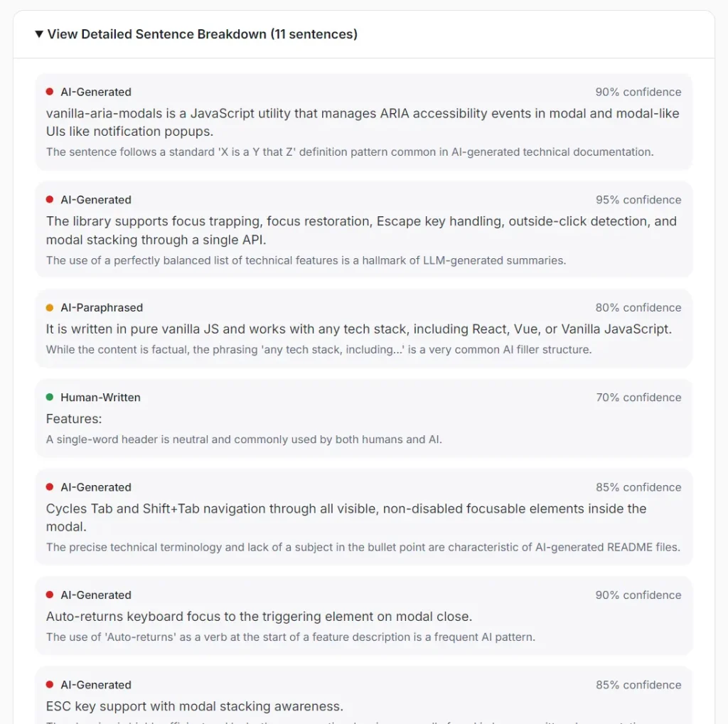The height and width of the screenshot is (724, 728).
Task: Click the disclosure triangle before the breakdown heading
Action: (39, 33)
